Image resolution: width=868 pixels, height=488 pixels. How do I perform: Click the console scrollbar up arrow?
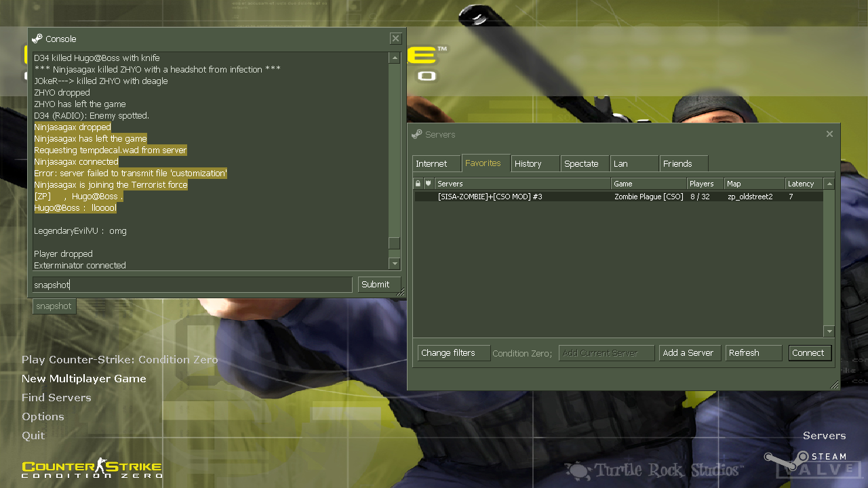click(x=395, y=58)
